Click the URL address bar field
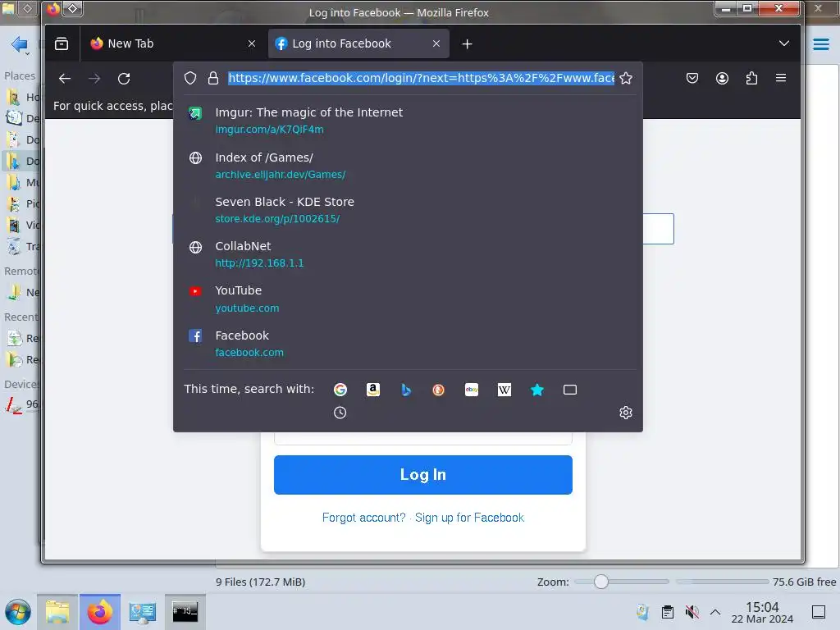The image size is (840, 630). (421, 78)
